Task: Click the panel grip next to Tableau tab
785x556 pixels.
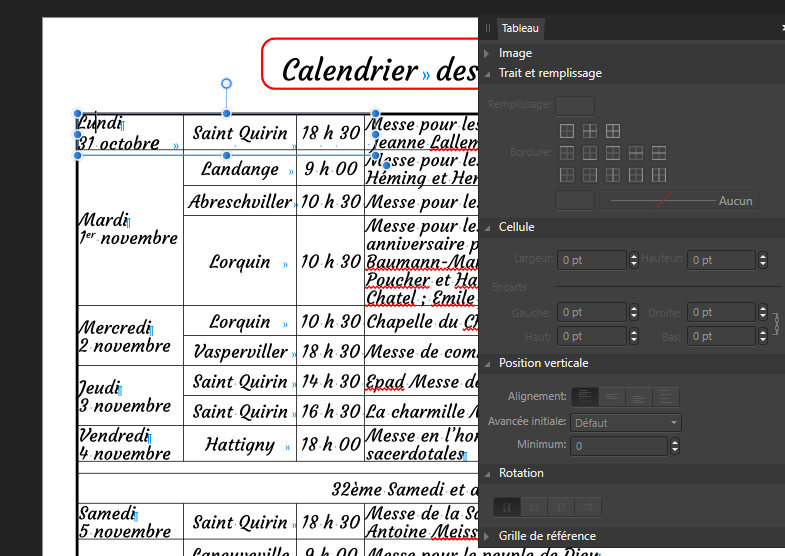Action: (488, 29)
